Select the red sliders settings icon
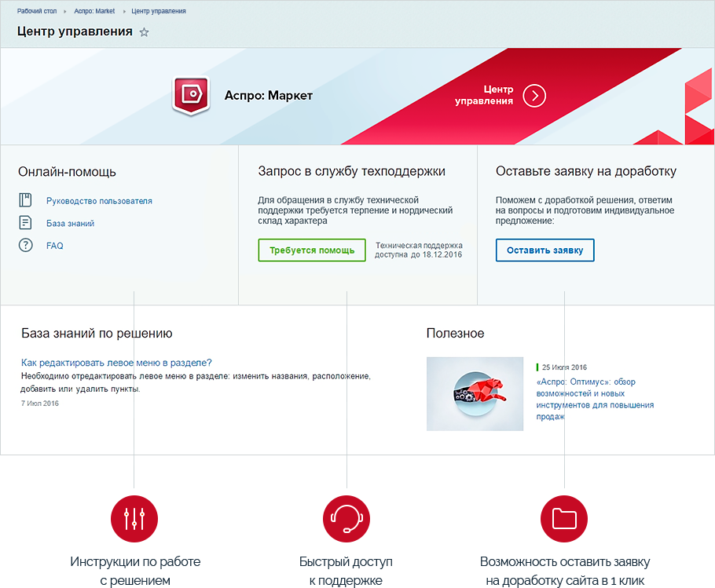 pos(134,518)
